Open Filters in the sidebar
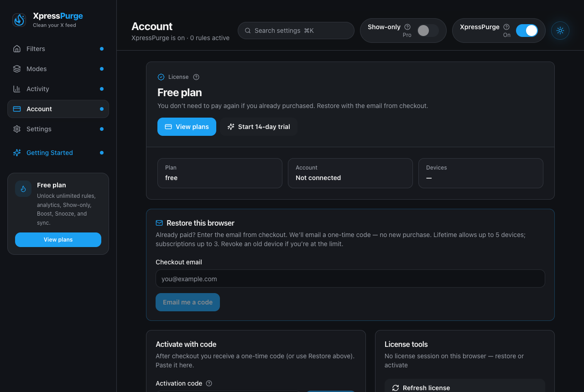 tap(58, 49)
